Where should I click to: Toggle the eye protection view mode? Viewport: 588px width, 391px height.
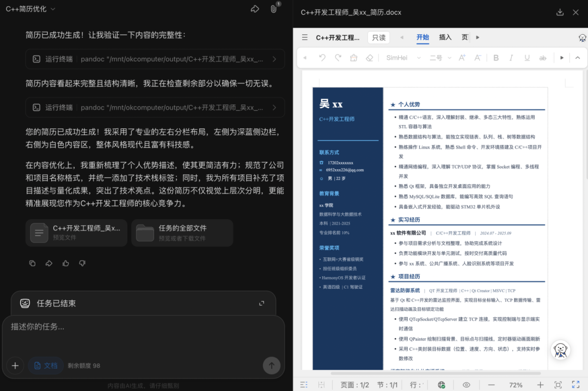point(466,385)
